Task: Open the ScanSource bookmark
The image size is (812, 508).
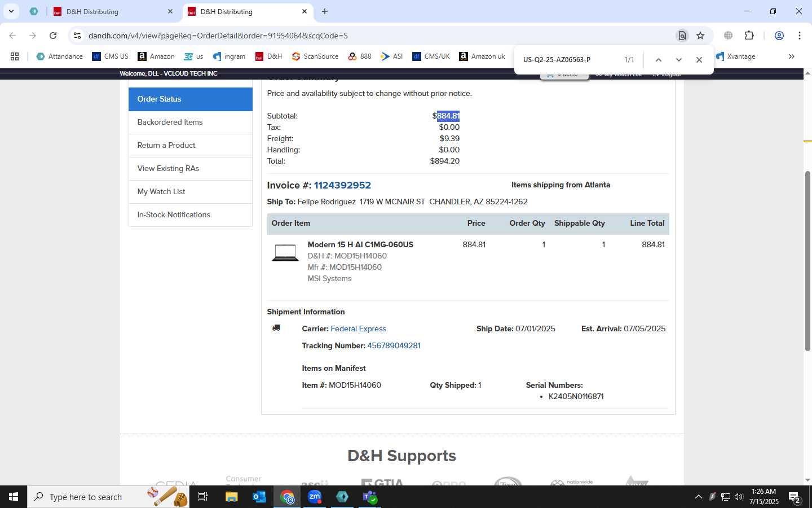Action: 315,56
